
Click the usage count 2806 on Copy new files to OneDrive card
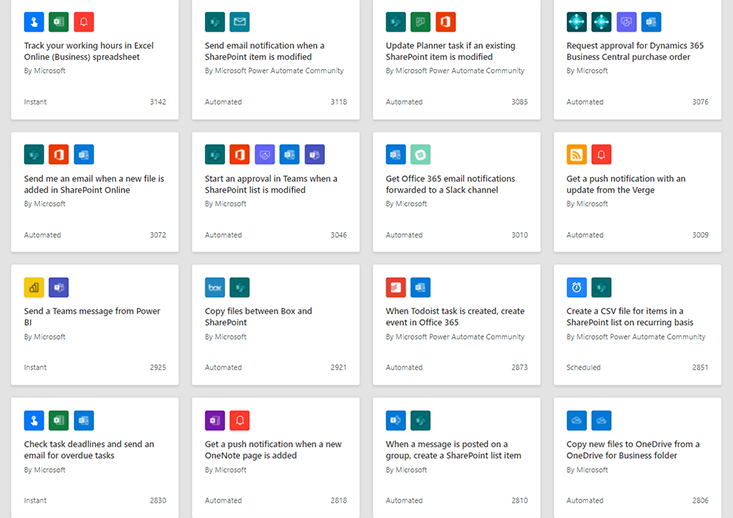pyautogui.click(x=700, y=501)
